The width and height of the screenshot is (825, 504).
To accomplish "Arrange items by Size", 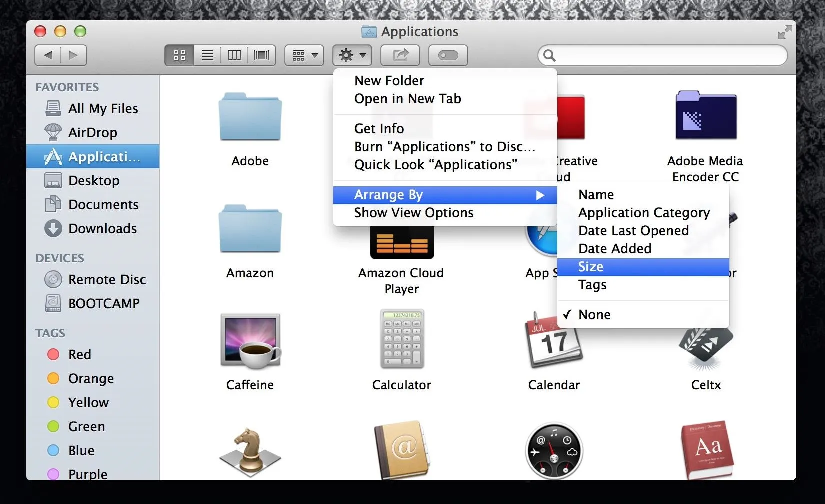I will (643, 267).
